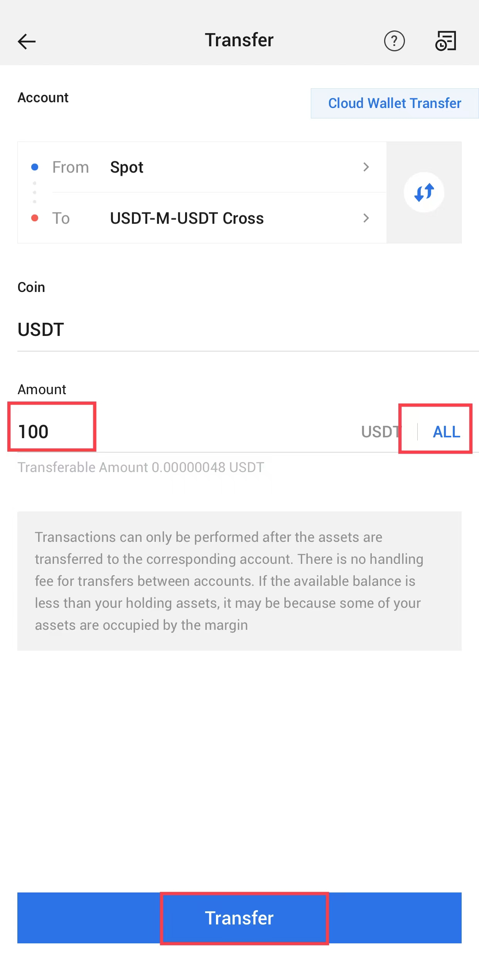Open the Spot account selector
This screenshot has width=479, height=980.
(127, 167)
